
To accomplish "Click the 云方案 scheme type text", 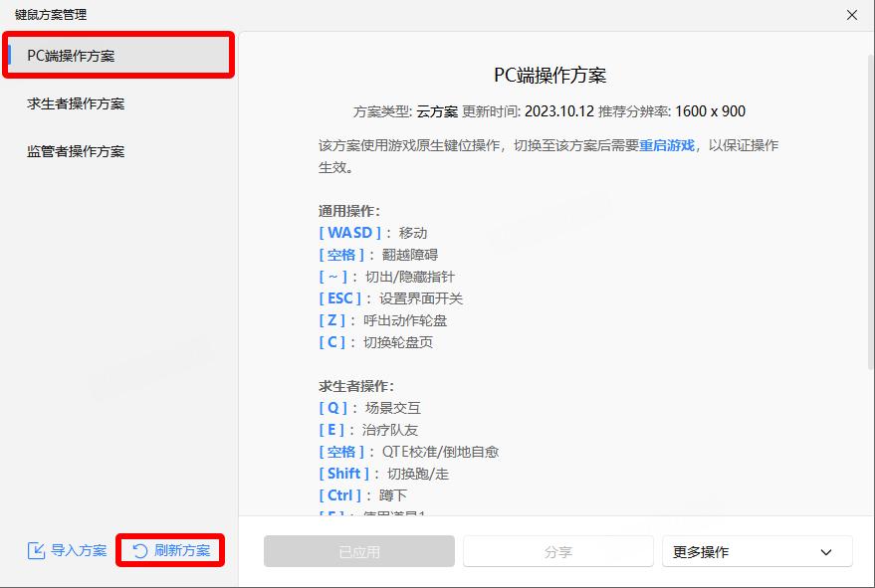I will (437, 111).
